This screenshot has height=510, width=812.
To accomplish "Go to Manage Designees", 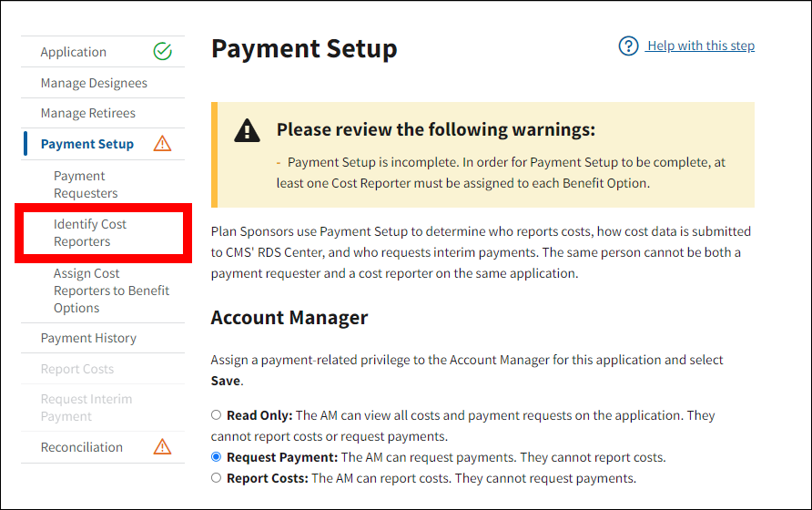I will (x=94, y=83).
